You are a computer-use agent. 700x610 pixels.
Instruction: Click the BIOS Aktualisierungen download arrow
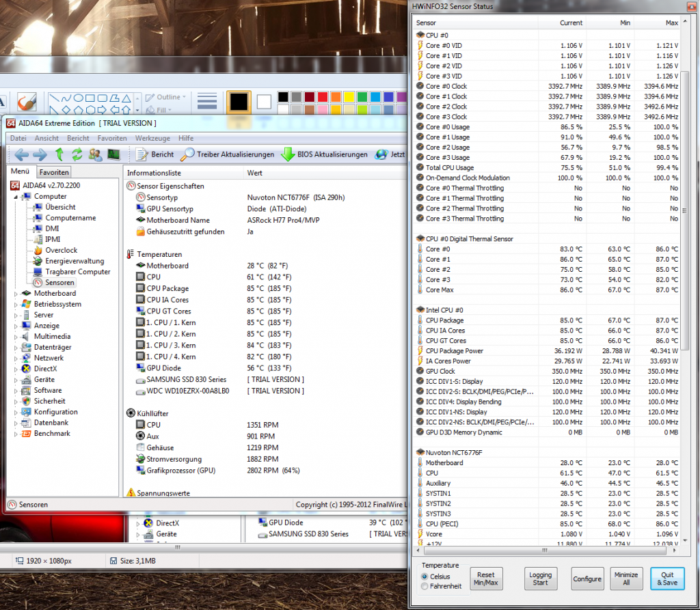[x=288, y=154]
